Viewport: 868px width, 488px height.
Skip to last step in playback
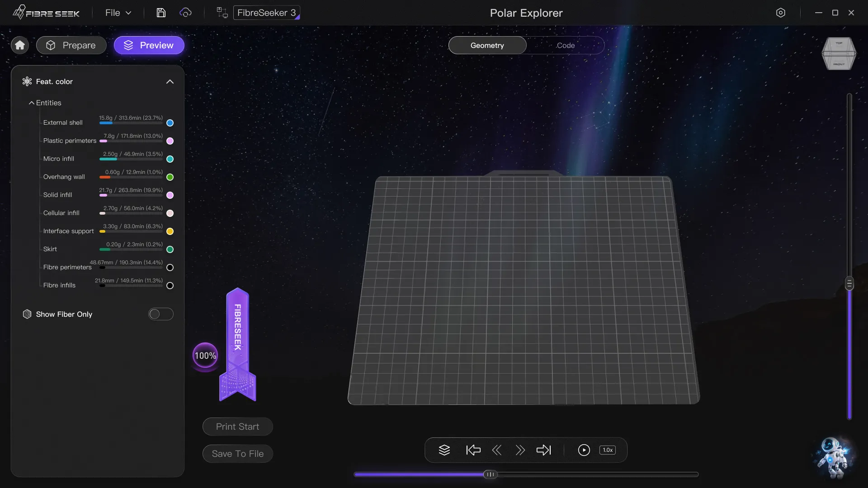(x=543, y=450)
